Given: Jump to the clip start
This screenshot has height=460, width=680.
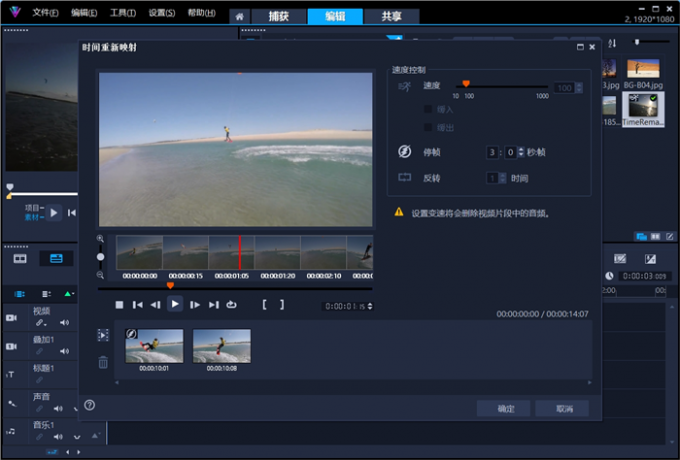Looking at the screenshot, I should [137, 305].
